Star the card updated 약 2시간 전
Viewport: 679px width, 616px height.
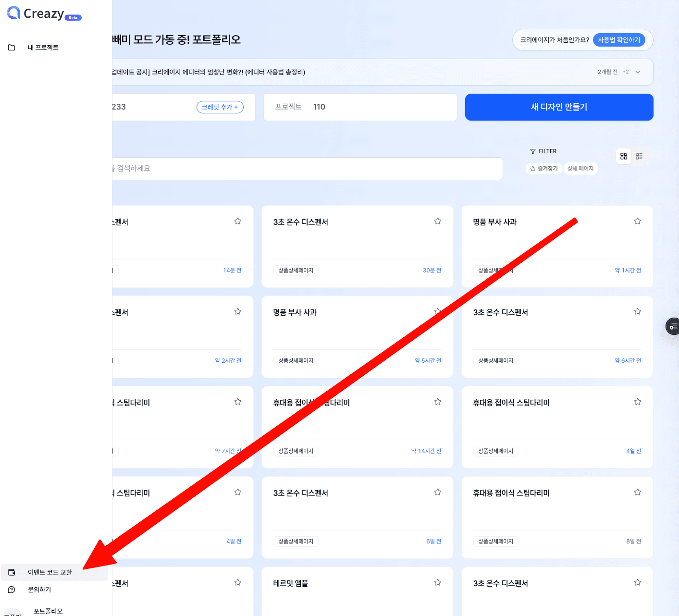[x=238, y=311]
